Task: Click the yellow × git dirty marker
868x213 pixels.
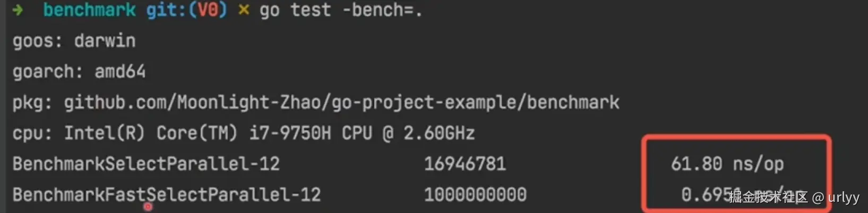Action: point(244,10)
